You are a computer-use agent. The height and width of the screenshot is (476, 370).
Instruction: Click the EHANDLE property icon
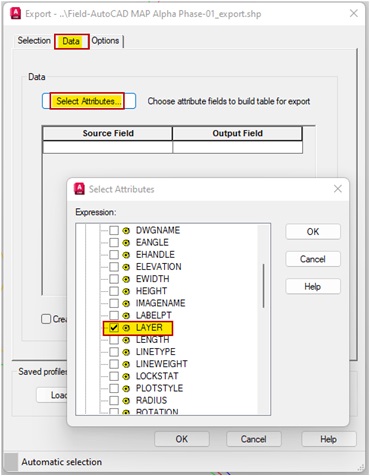126,255
